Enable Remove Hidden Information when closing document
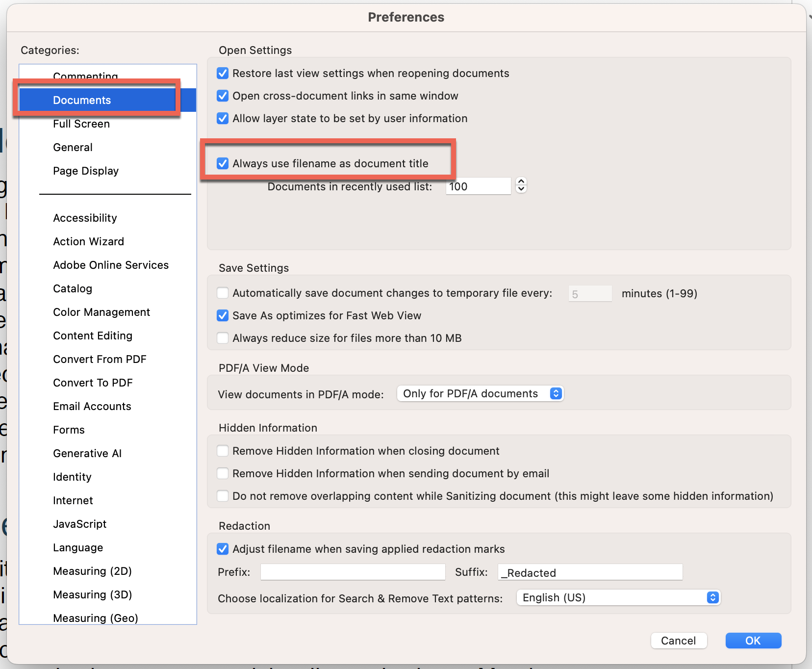 pos(223,451)
